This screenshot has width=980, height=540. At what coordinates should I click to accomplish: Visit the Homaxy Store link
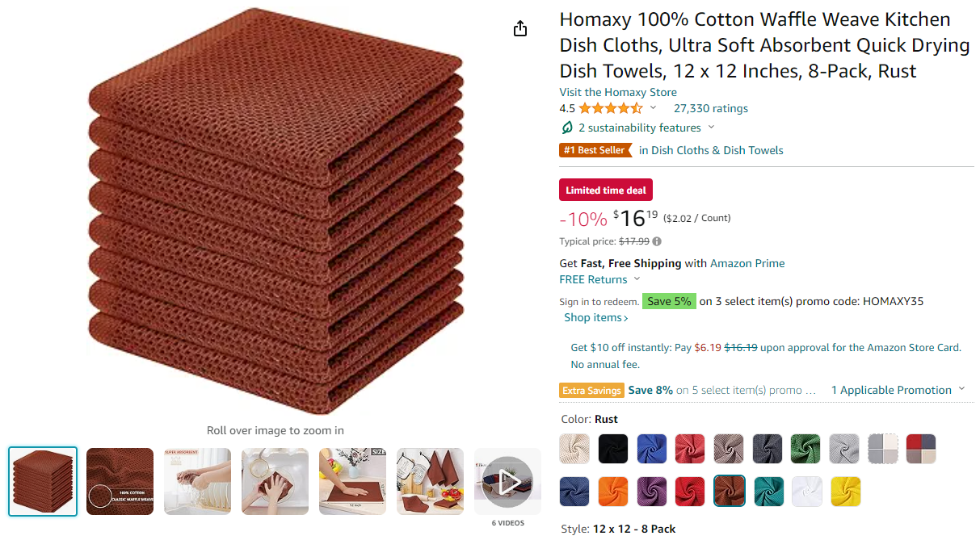point(618,92)
